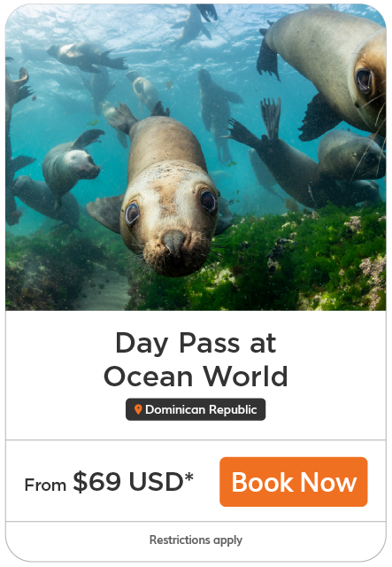This screenshot has height=567, width=392.
Task: Open the Day Pass at Ocean World title
Action: tap(196, 360)
